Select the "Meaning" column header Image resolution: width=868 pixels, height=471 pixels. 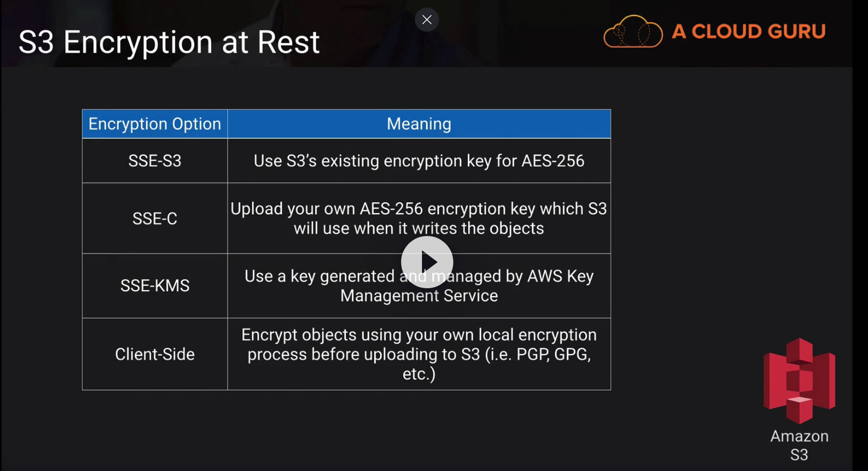pyautogui.click(x=419, y=124)
